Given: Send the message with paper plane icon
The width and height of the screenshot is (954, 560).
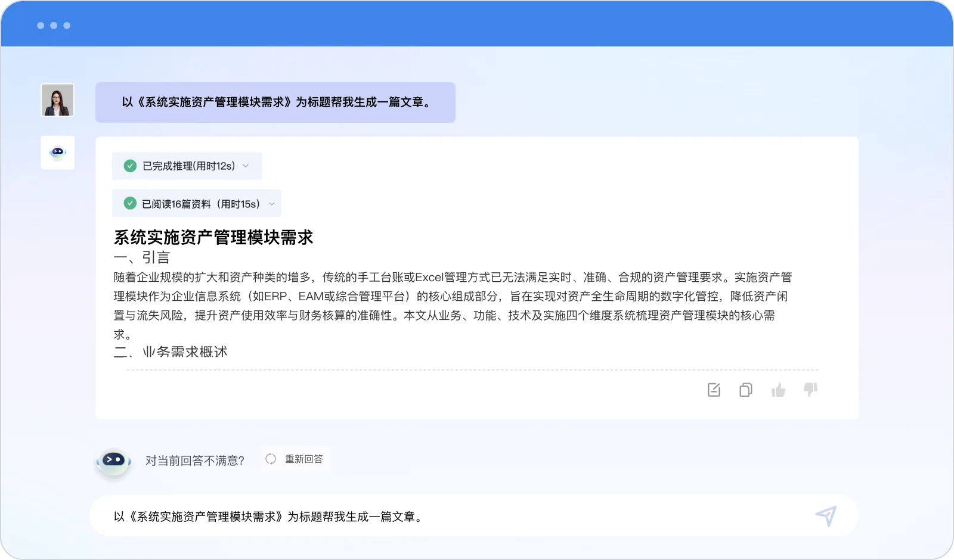Looking at the screenshot, I should pyautogui.click(x=826, y=516).
